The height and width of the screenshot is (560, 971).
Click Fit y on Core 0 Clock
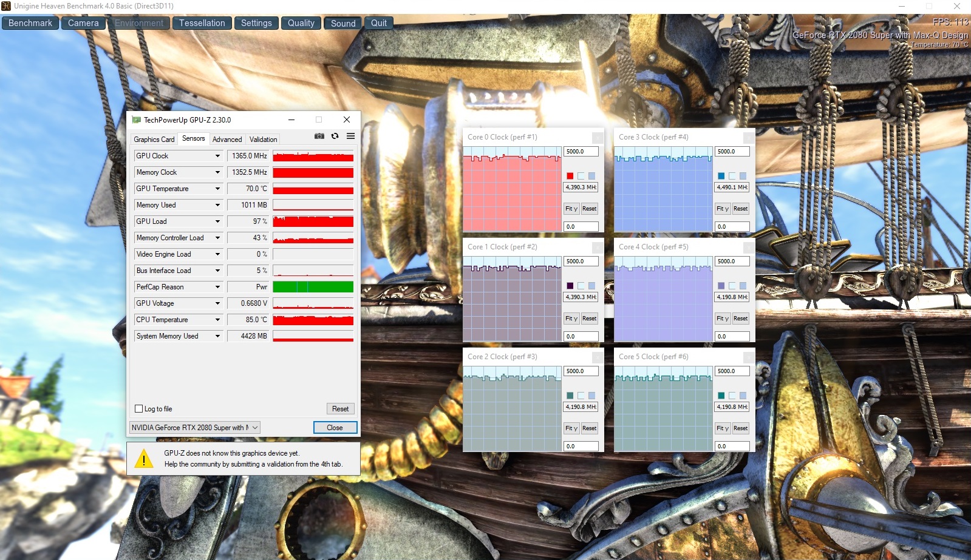tap(571, 209)
